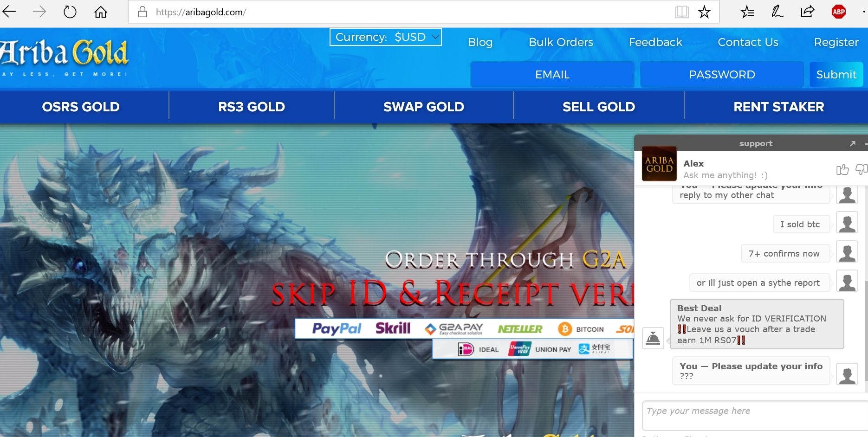Screen dimensions: 868x437
Task: Give thumbs up to support agent
Action: click(842, 170)
